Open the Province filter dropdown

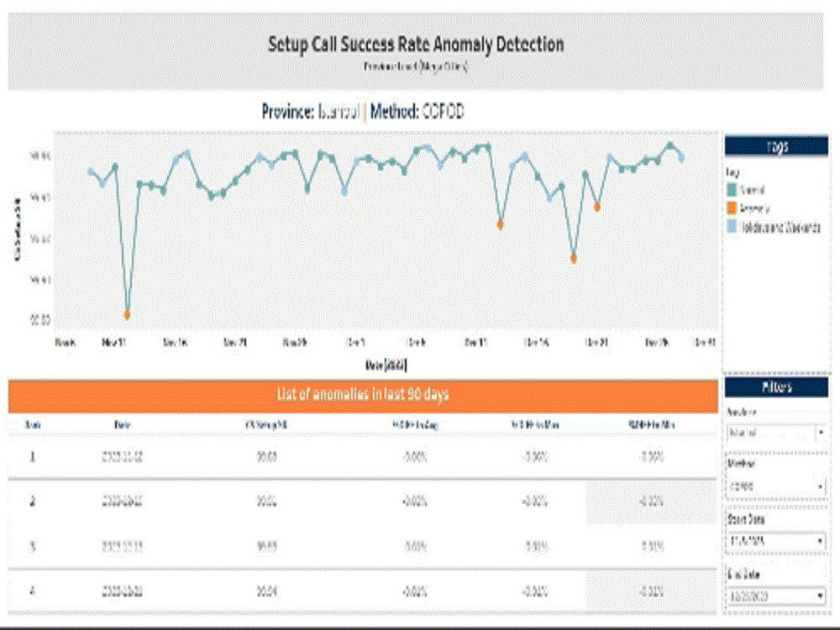(773, 433)
